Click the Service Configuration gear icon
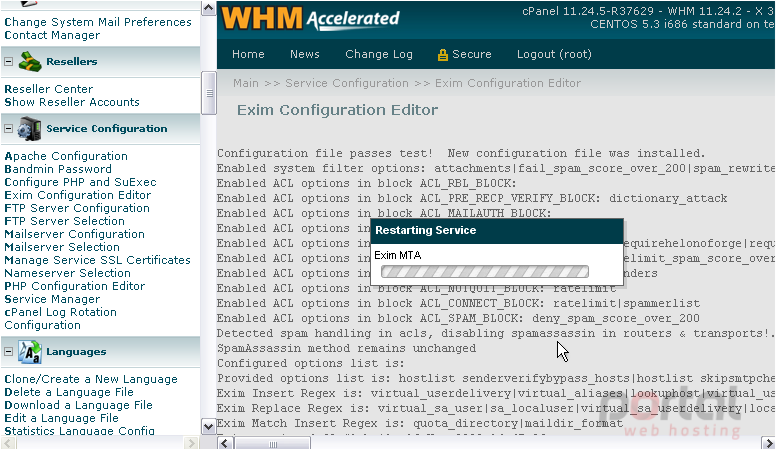 tap(30, 129)
